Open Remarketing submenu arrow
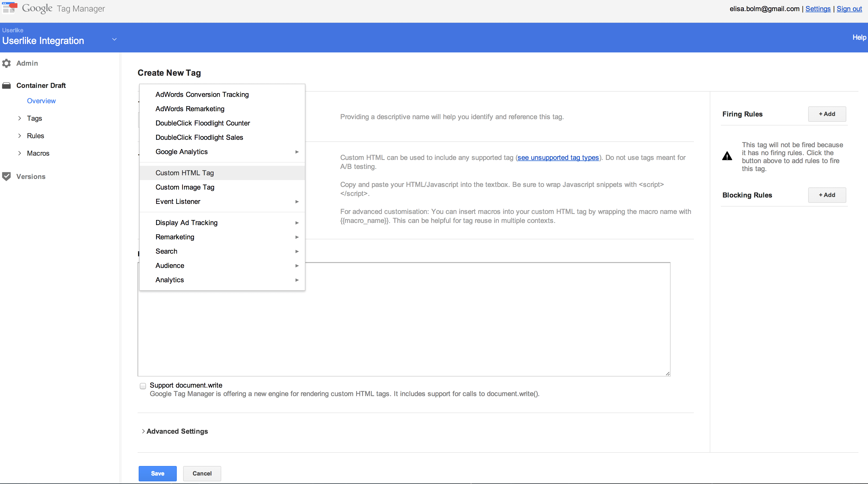This screenshot has width=868, height=484. click(x=297, y=237)
